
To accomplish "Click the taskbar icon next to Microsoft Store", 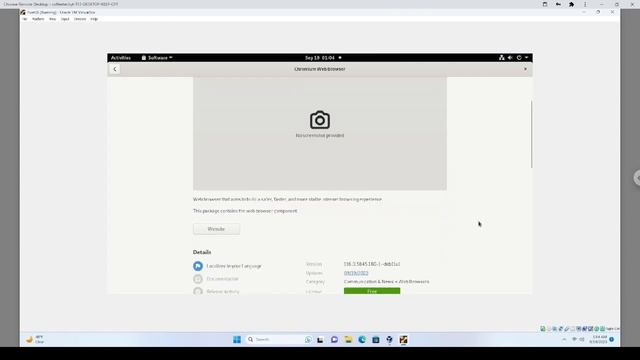I will (x=389, y=340).
